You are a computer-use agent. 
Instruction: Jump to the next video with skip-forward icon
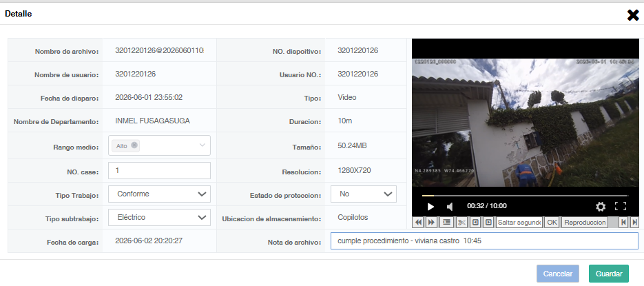point(634,223)
